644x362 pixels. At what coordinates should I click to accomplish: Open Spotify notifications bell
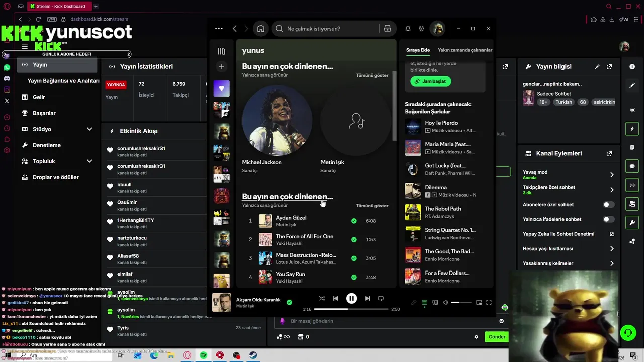click(408, 29)
